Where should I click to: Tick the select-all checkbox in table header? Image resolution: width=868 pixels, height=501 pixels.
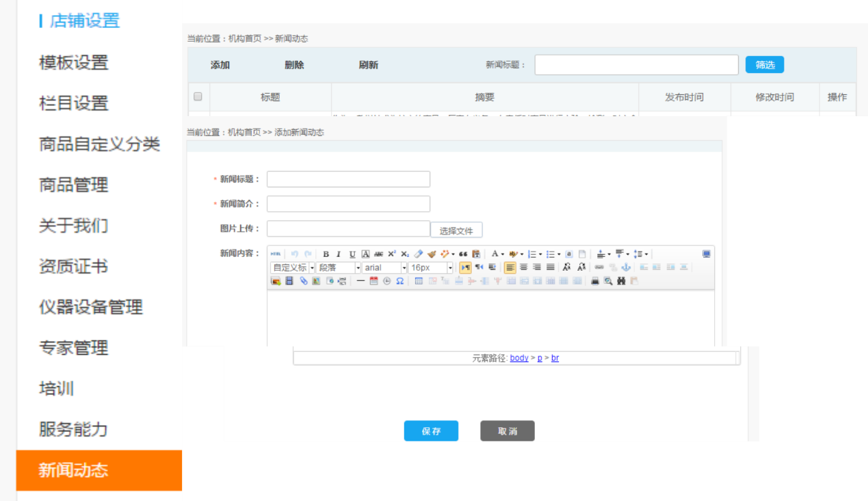pyautogui.click(x=198, y=96)
